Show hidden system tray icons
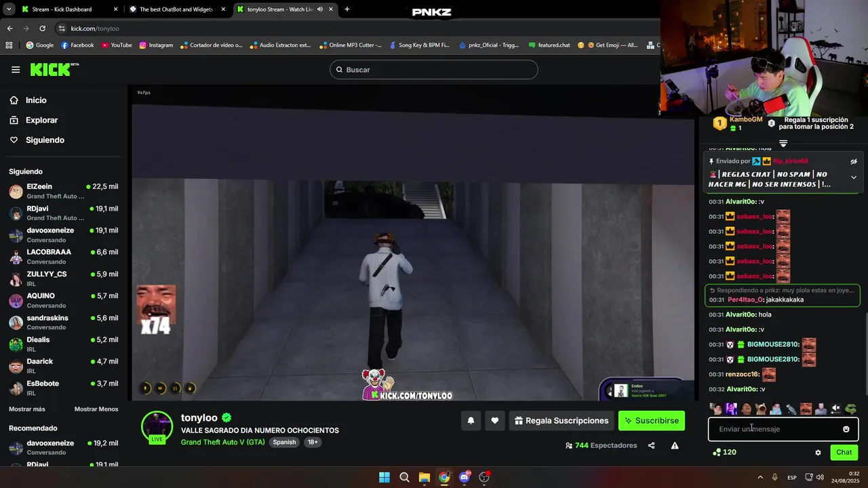The width and height of the screenshot is (868, 488). click(760, 477)
